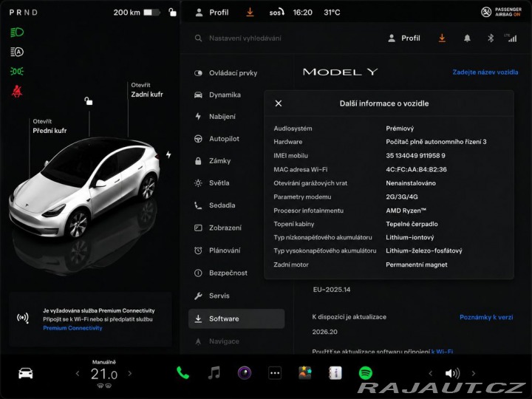Screen dimensions: 532x399
Task: Tap the battery level indicator
Action: click(151, 13)
